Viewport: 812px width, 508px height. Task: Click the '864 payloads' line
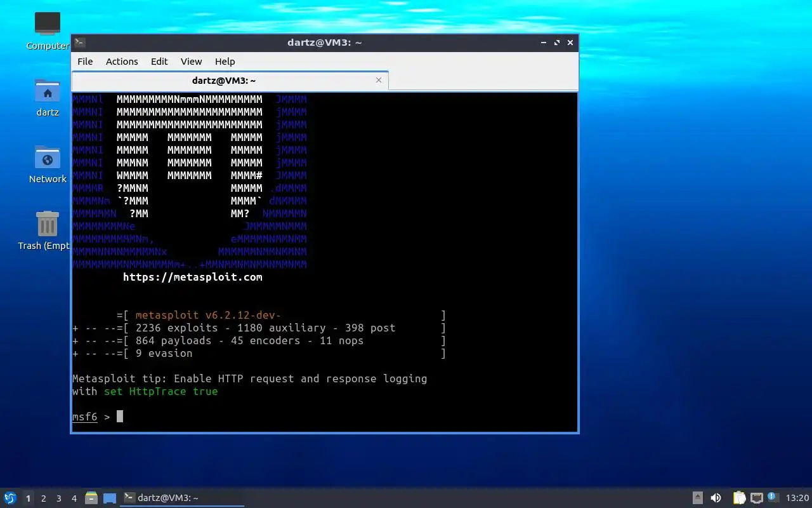259,340
